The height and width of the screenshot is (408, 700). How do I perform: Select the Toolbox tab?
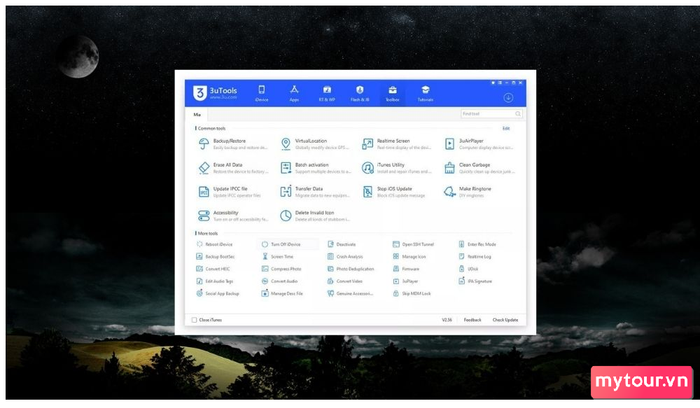point(392,94)
